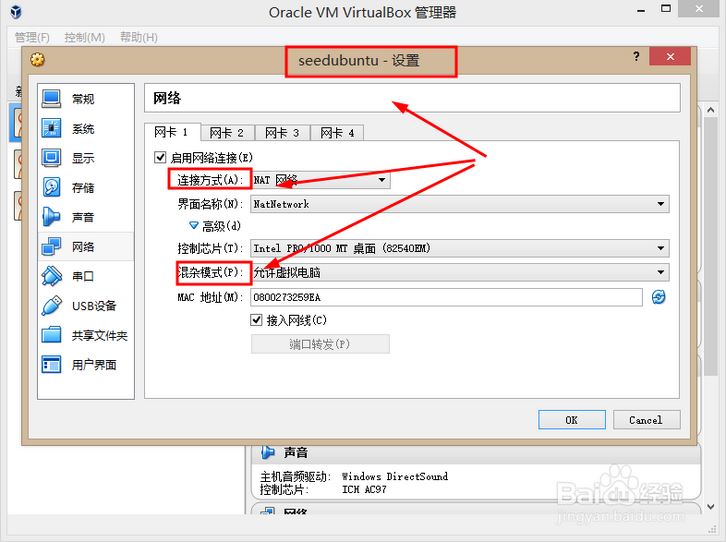
Task: Open the 常规 (General) settings category
Action: coord(86,99)
